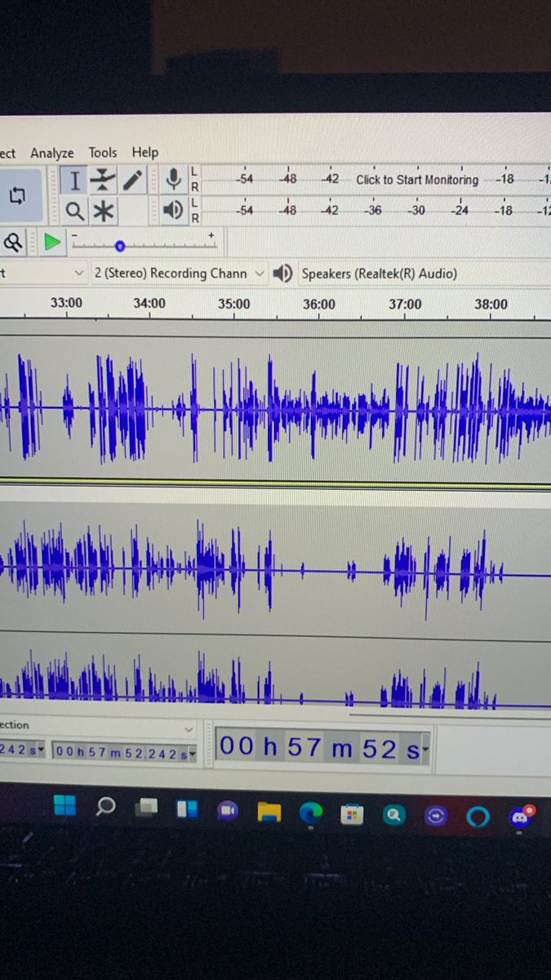551x980 pixels.
Task: Open the large time display format arrow
Action: pyautogui.click(x=426, y=751)
